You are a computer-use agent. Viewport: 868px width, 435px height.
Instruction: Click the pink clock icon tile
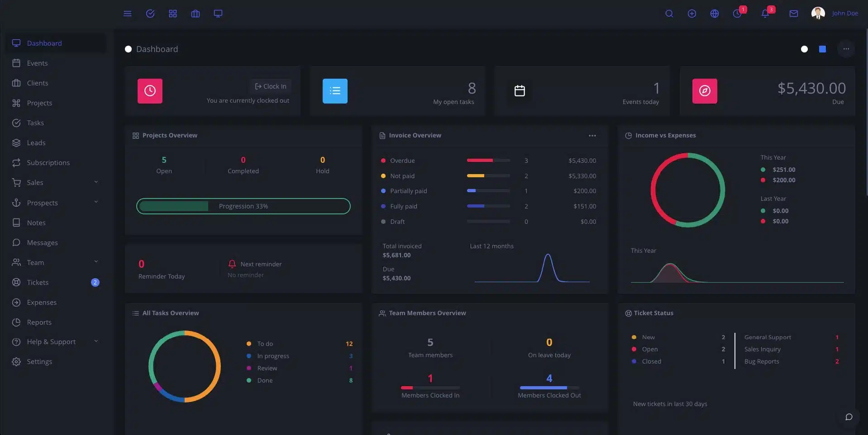150,91
